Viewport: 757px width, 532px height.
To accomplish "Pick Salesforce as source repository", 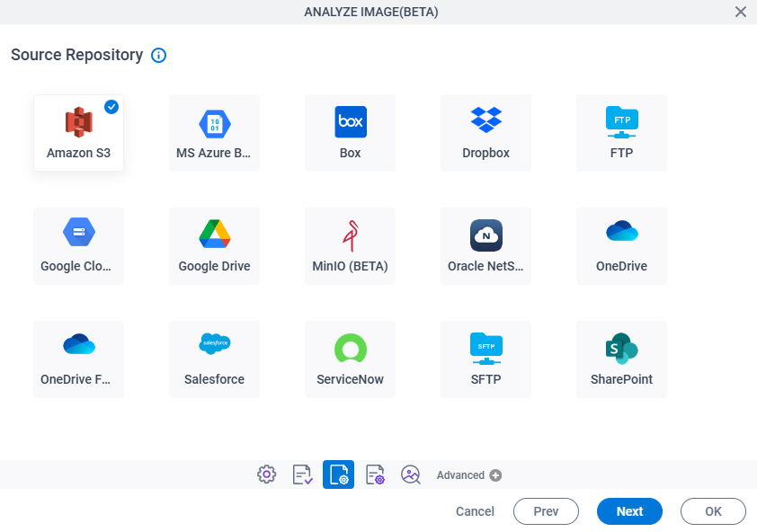I will (214, 359).
